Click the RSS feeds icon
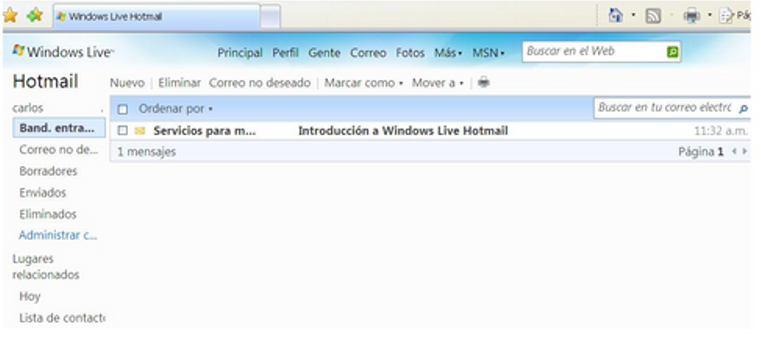Viewport: 761px width, 364px height. tap(653, 16)
